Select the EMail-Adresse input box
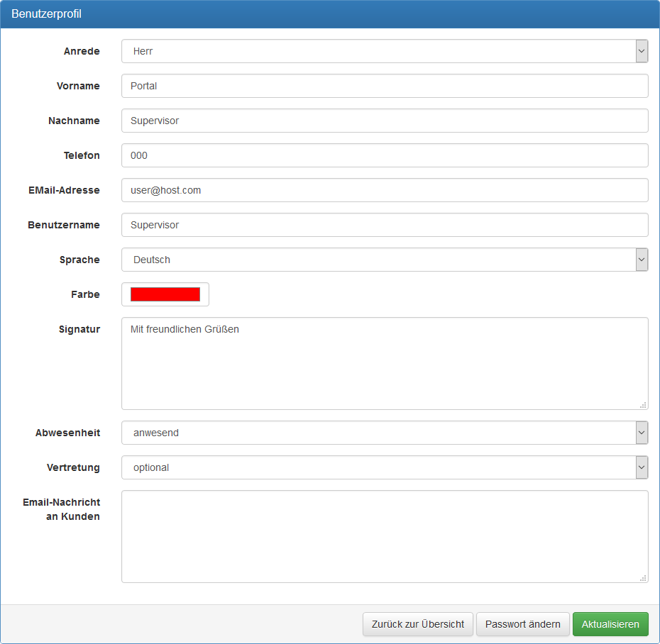660x644 pixels. pos(384,190)
